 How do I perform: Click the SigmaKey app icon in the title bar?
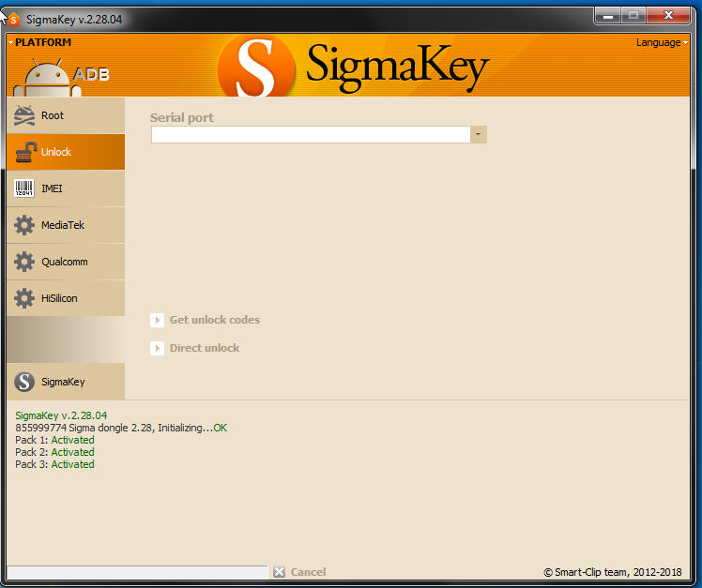[x=14, y=20]
